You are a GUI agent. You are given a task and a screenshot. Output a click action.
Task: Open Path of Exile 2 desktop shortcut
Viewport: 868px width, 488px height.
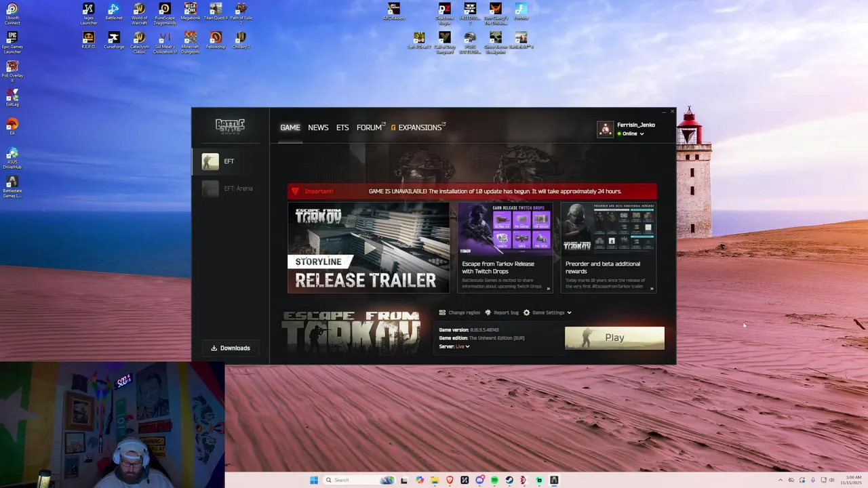pyautogui.click(x=241, y=14)
